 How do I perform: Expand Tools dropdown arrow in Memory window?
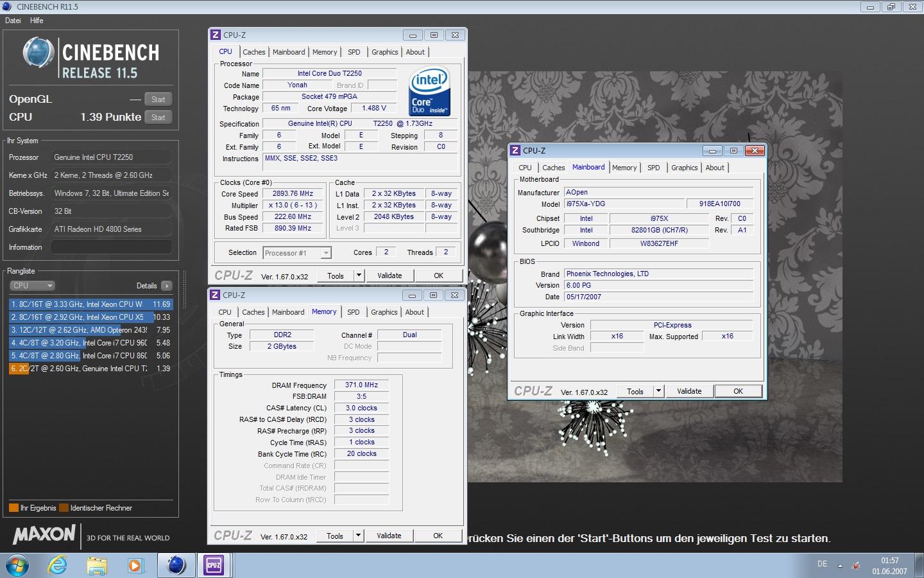click(x=358, y=536)
